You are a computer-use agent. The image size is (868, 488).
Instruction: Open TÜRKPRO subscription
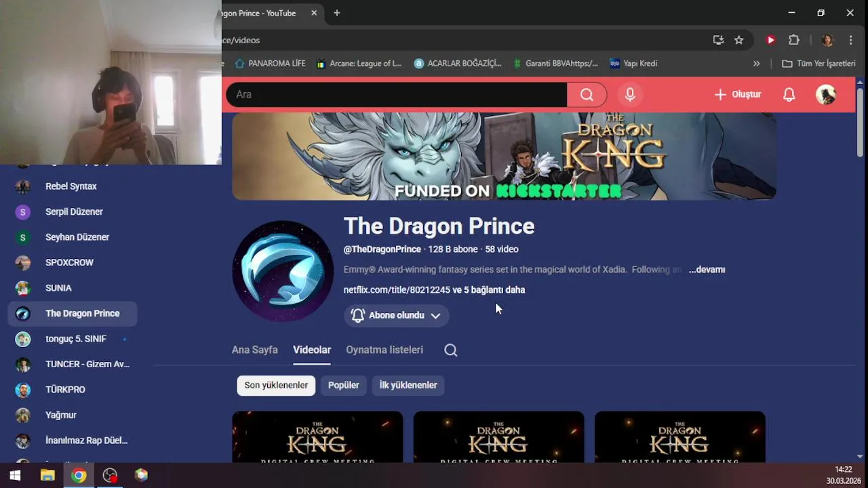click(73, 390)
